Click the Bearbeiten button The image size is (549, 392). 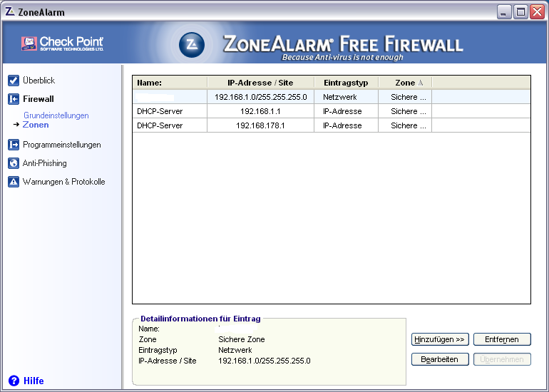click(440, 359)
